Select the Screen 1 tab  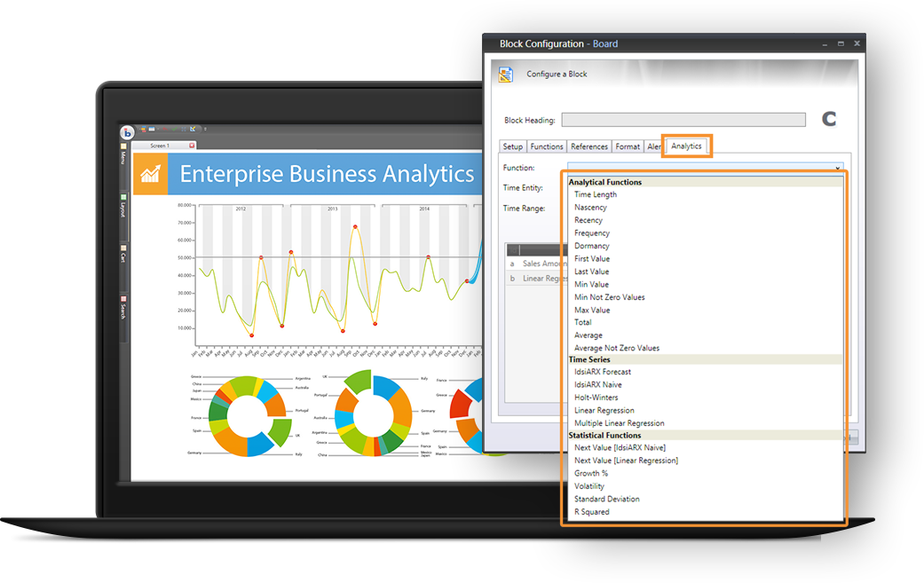coord(160,146)
